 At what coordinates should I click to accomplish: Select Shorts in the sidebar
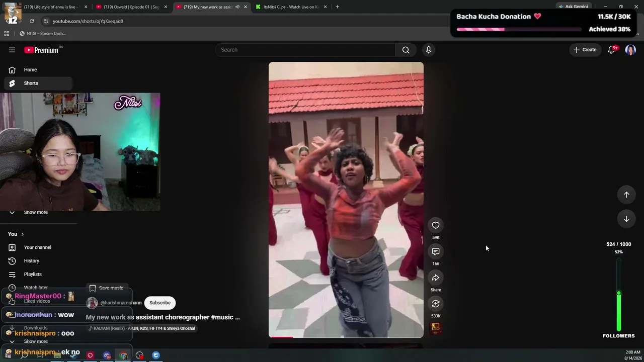click(38, 83)
